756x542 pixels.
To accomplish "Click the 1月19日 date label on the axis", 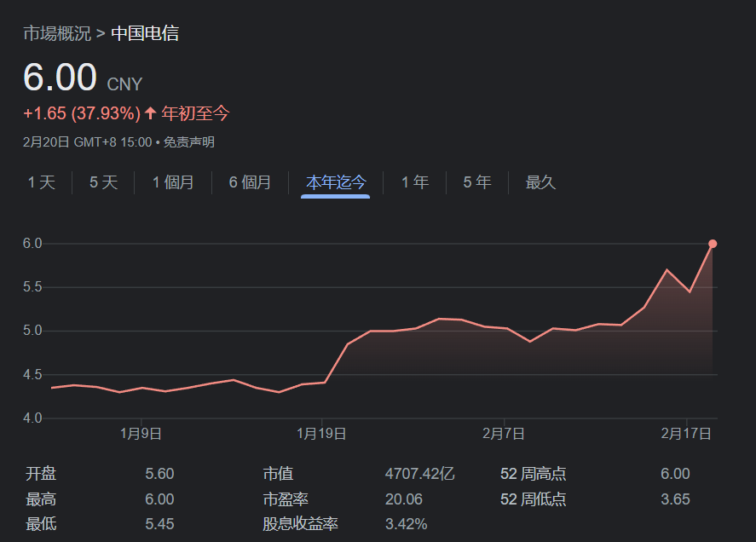I will click(x=321, y=434).
